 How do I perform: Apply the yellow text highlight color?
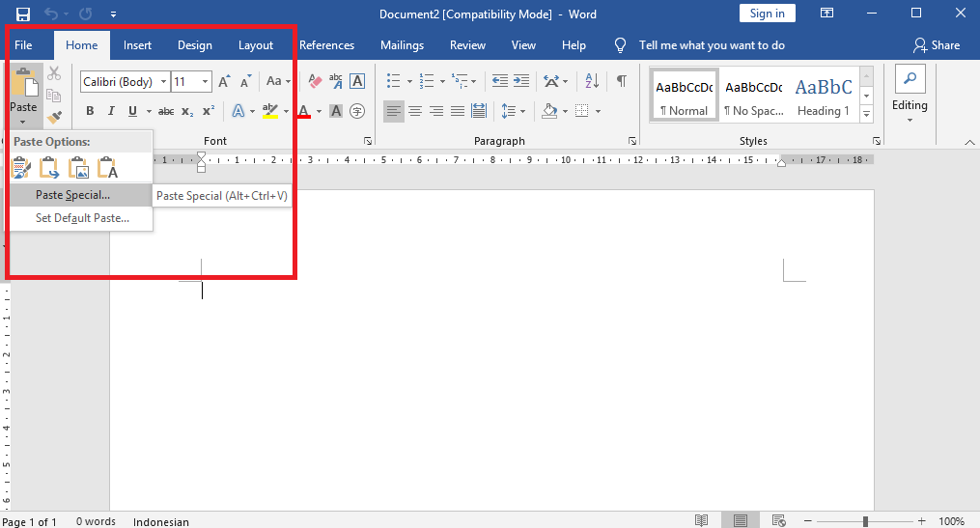[270, 111]
